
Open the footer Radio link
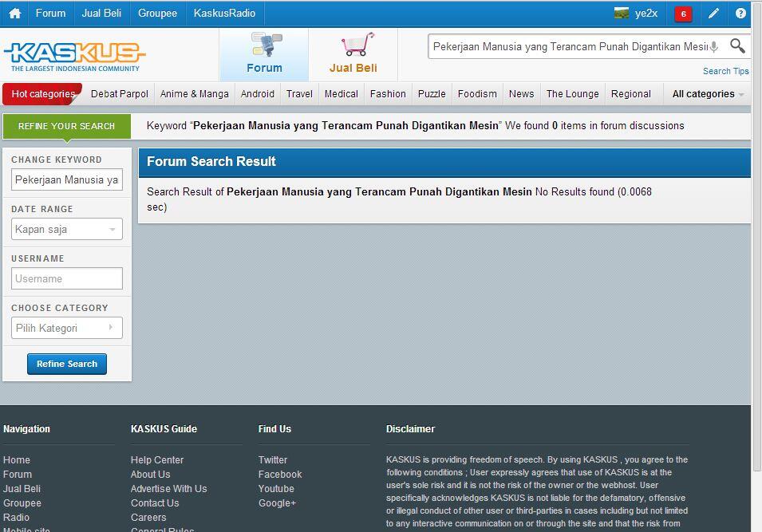tap(16, 518)
